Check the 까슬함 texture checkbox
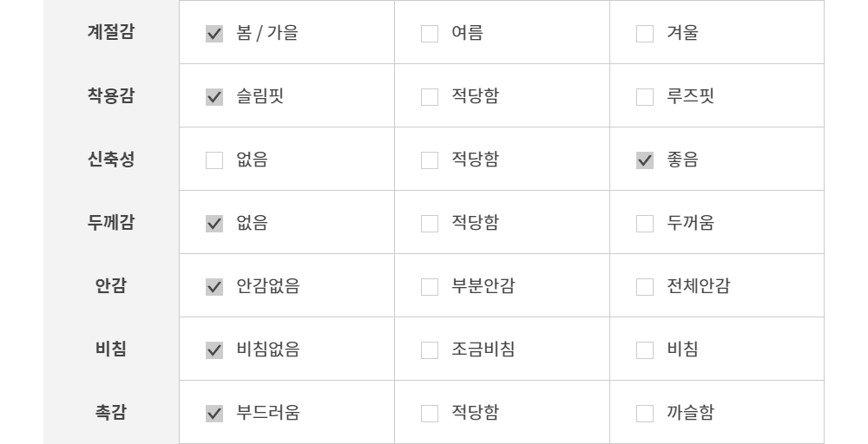The height and width of the screenshot is (444, 868). tap(645, 415)
